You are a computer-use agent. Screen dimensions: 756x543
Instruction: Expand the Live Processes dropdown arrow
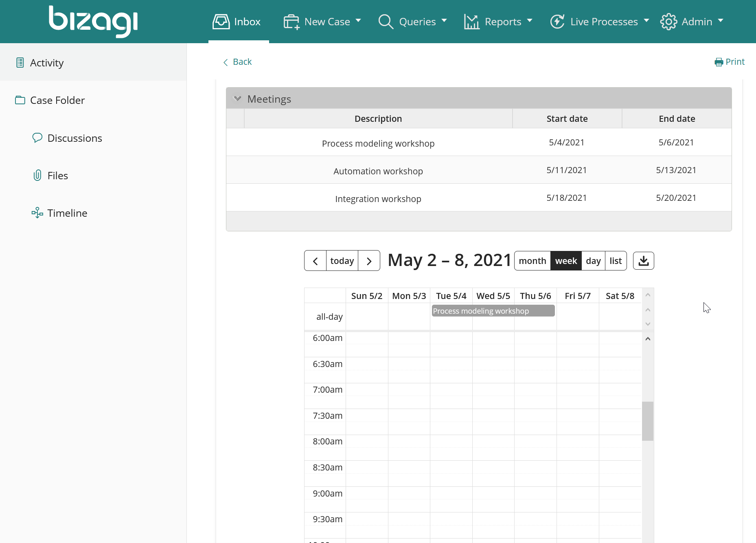[646, 20]
